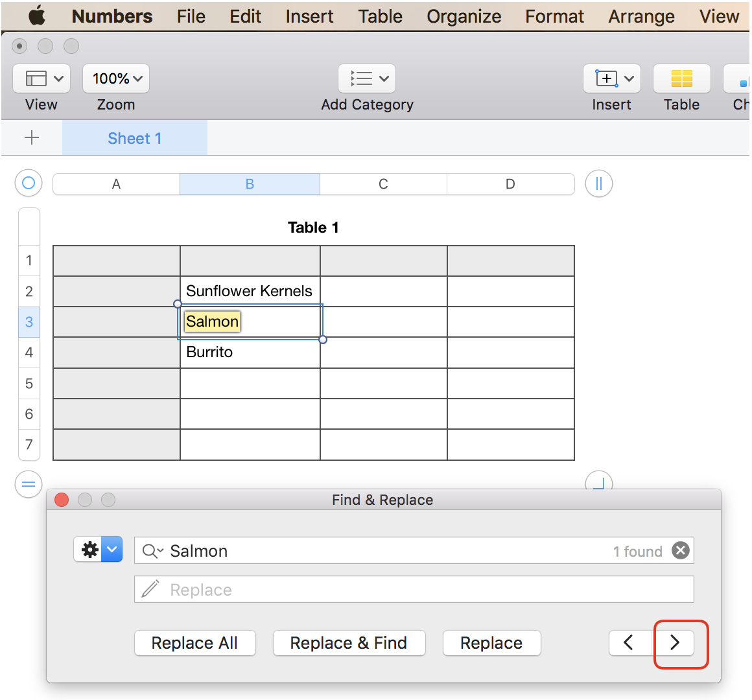The width and height of the screenshot is (752, 700).
Task: Select row 3 header
Action: [29, 321]
